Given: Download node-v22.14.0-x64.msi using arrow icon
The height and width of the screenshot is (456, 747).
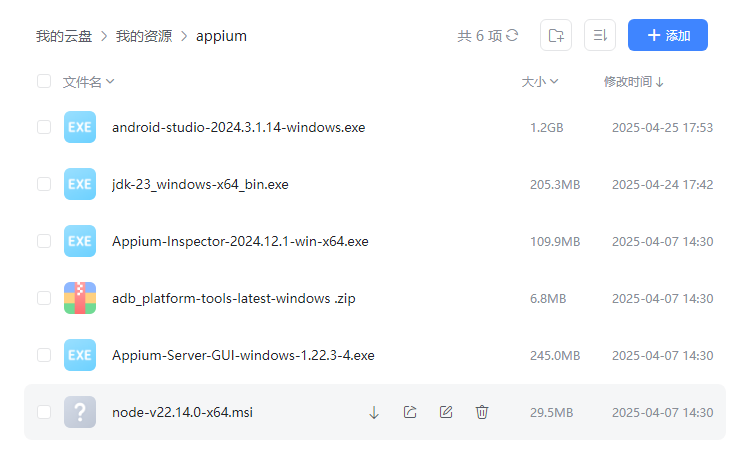Looking at the screenshot, I should tap(374, 412).
